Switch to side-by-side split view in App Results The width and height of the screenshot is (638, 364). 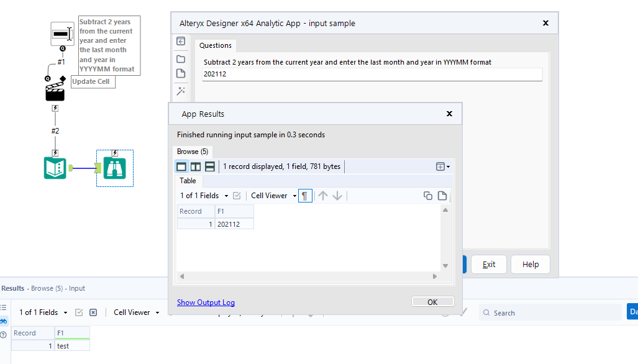coord(196,166)
